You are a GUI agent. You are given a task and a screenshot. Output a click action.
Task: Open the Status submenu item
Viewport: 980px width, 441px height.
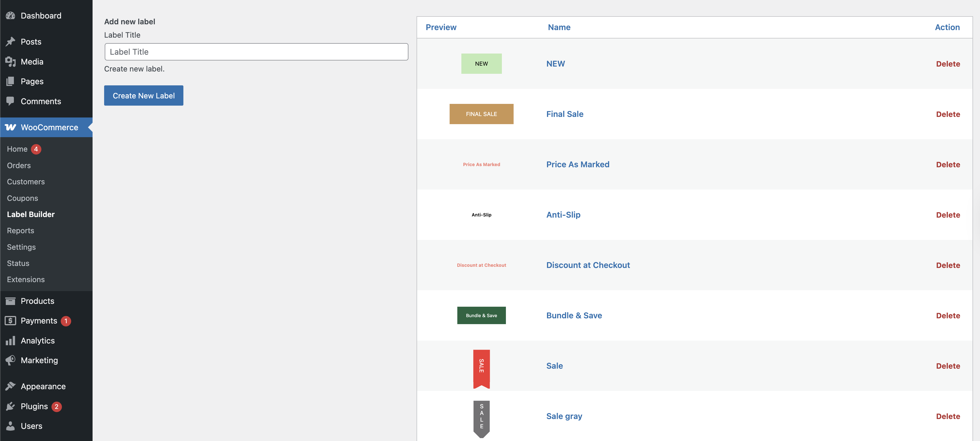click(18, 263)
